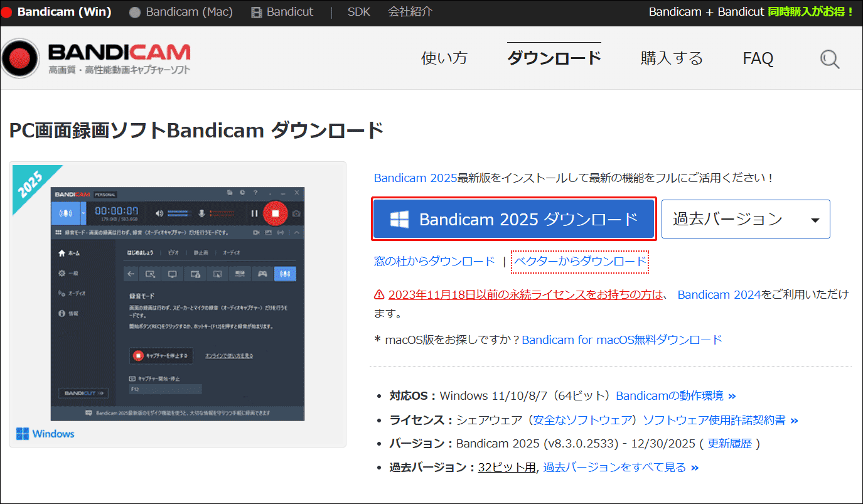Click the Bandicut film icon in top bar
The image size is (863, 504).
pyautogui.click(x=256, y=13)
